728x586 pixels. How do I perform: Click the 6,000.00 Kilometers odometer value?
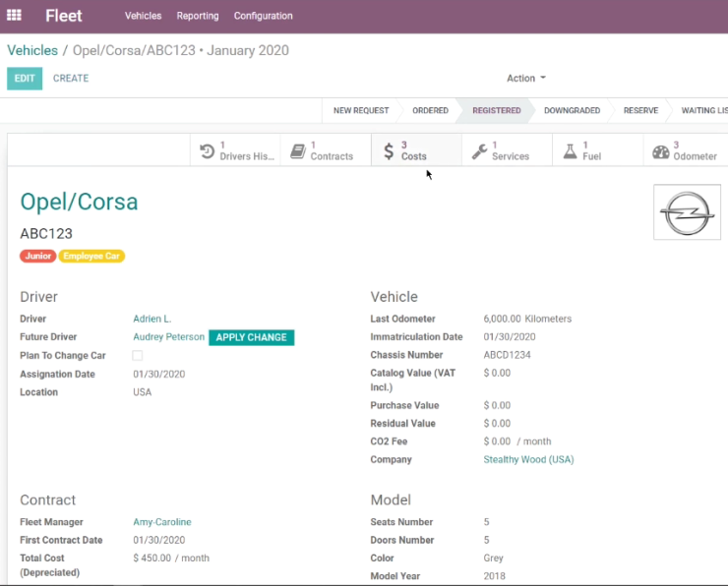pos(527,319)
